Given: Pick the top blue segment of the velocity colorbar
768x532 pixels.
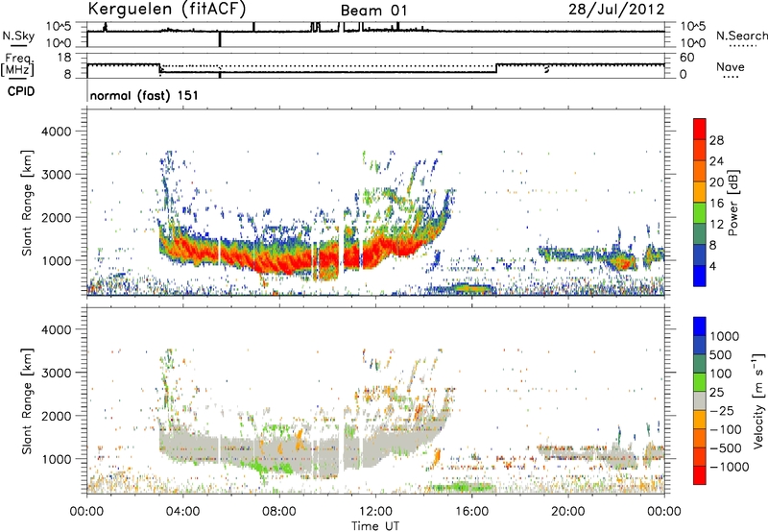Looking at the screenshot, I should 700,326.
